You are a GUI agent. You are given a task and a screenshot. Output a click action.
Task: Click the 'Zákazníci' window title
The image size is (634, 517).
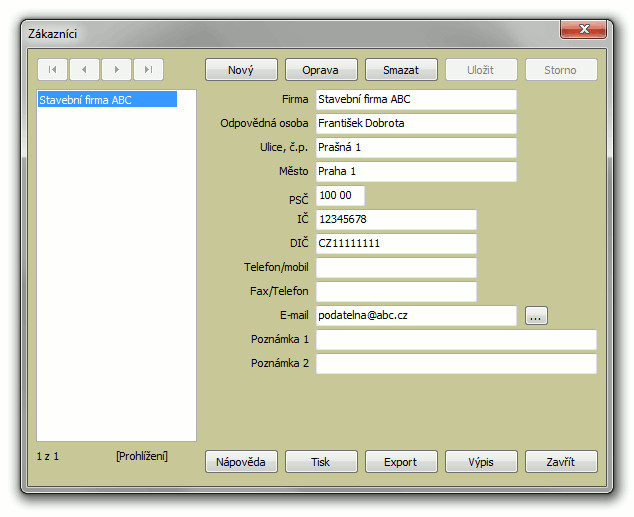pos(53,34)
